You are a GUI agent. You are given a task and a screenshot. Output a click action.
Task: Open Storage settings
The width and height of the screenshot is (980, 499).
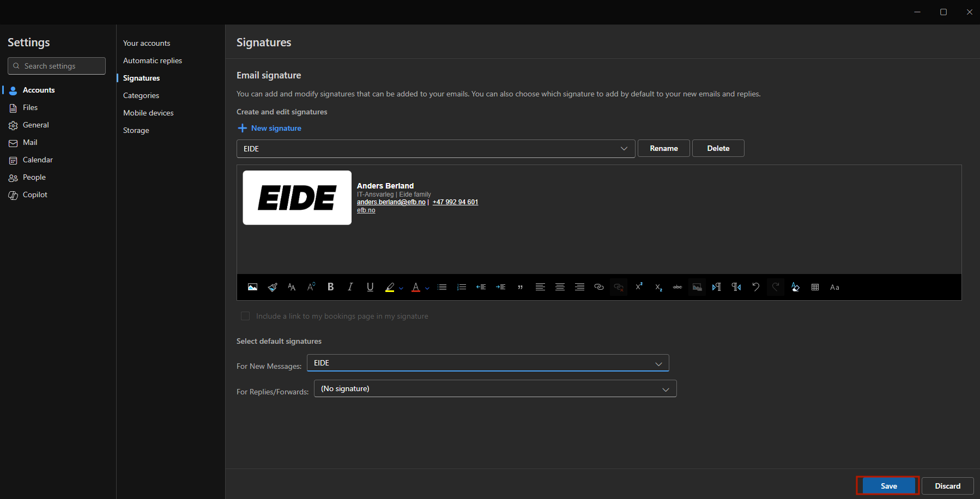(x=136, y=130)
